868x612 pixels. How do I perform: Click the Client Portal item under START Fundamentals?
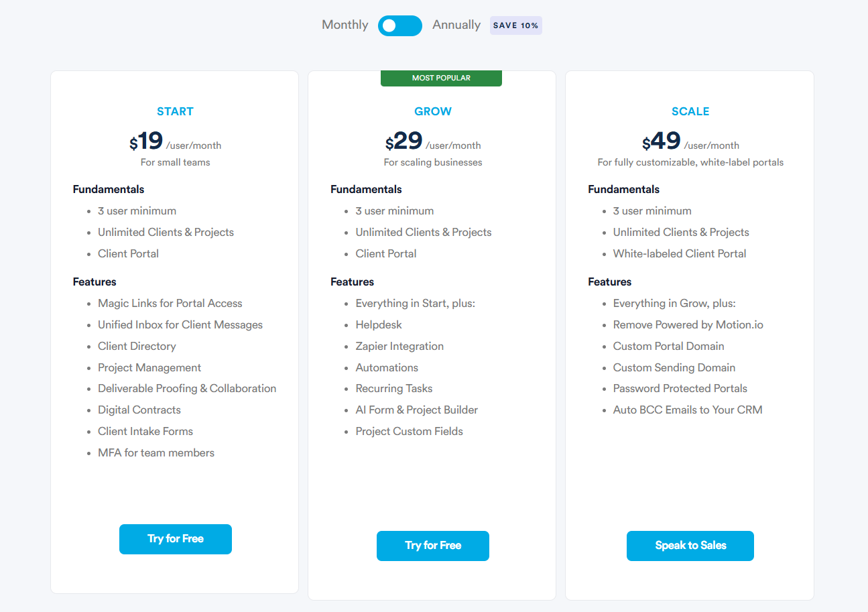point(128,253)
